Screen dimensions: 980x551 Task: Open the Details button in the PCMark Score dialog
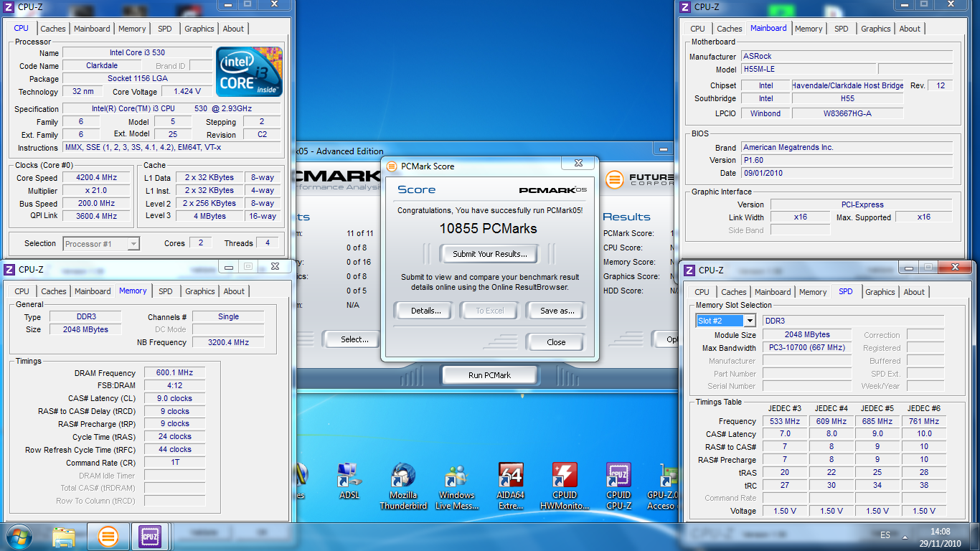(426, 311)
